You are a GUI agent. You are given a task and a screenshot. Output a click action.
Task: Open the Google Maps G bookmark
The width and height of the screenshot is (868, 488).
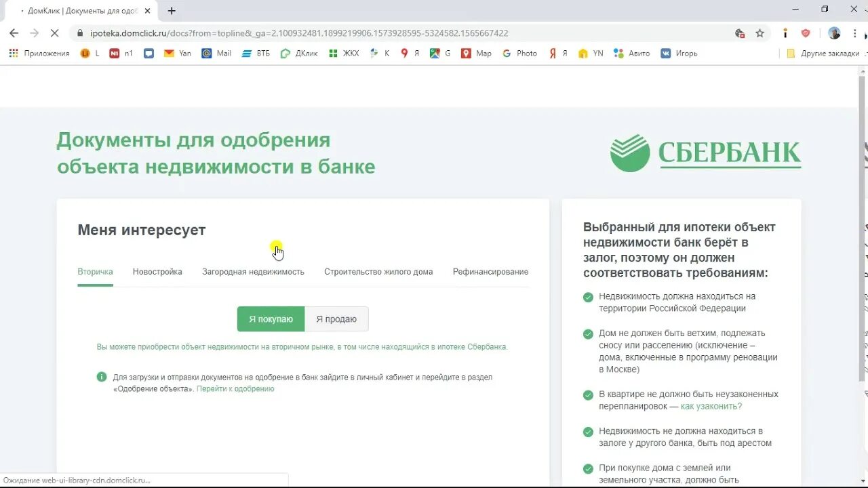[x=440, y=53]
